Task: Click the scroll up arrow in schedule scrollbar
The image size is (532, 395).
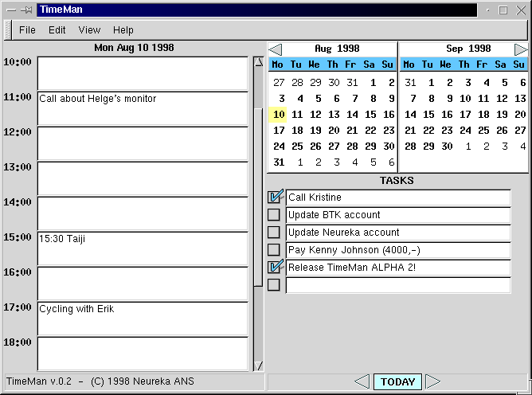Action: click(x=258, y=62)
